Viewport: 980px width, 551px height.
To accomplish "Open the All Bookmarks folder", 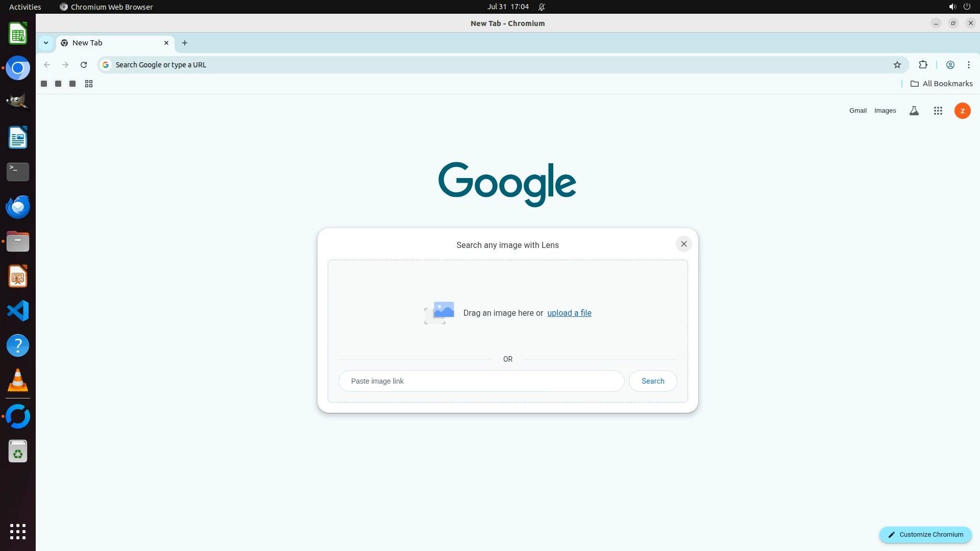I will [942, 84].
